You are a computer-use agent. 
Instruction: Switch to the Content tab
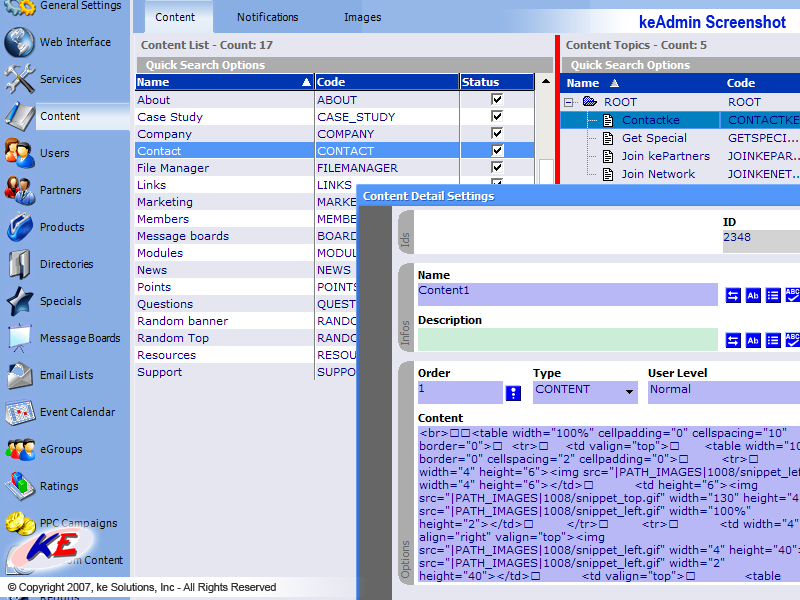[x=174, y=17]
